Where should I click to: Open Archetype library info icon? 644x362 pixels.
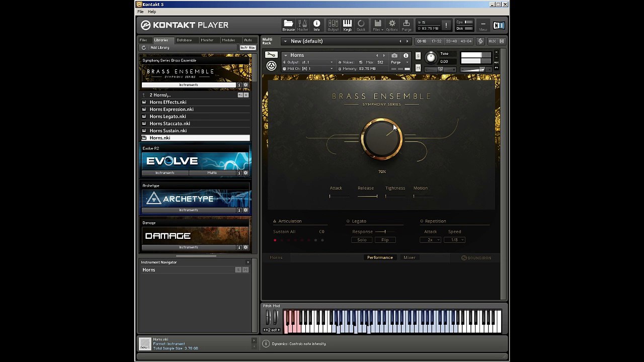pyautogui.click(x=239, y=210)
